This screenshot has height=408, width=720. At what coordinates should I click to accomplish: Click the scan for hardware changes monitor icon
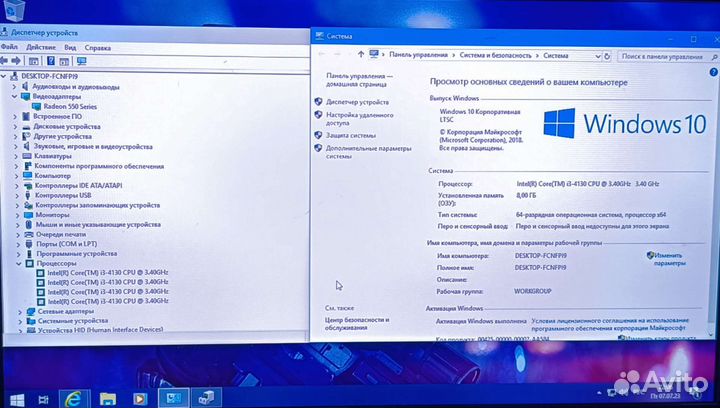[x=82, y=61]
